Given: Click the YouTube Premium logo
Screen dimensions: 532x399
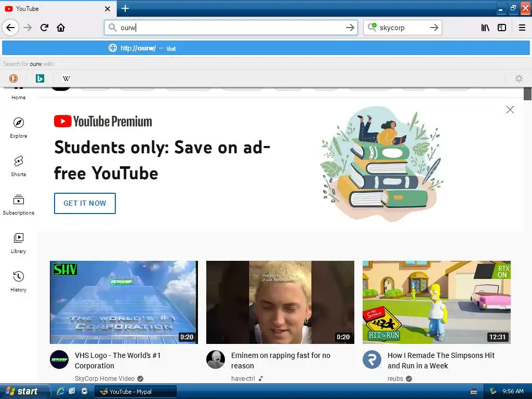Looking at the screenshot, I should click(103, 121).
